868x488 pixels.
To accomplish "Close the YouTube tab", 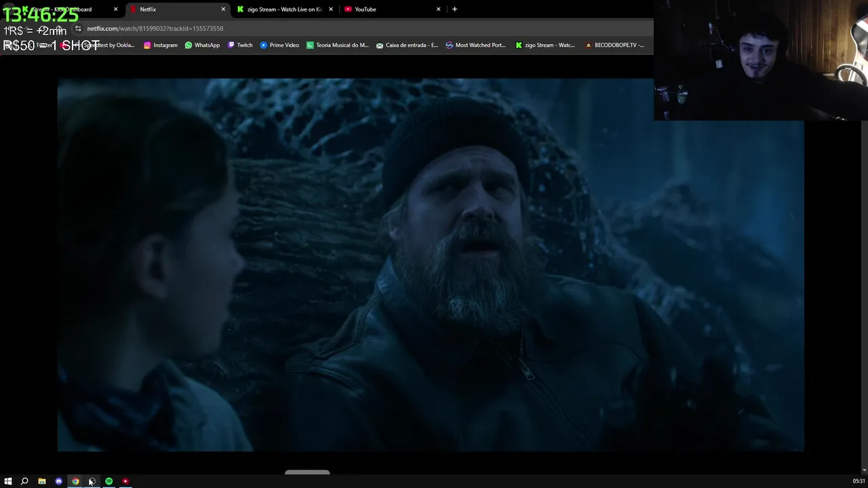I will point(438,9).
